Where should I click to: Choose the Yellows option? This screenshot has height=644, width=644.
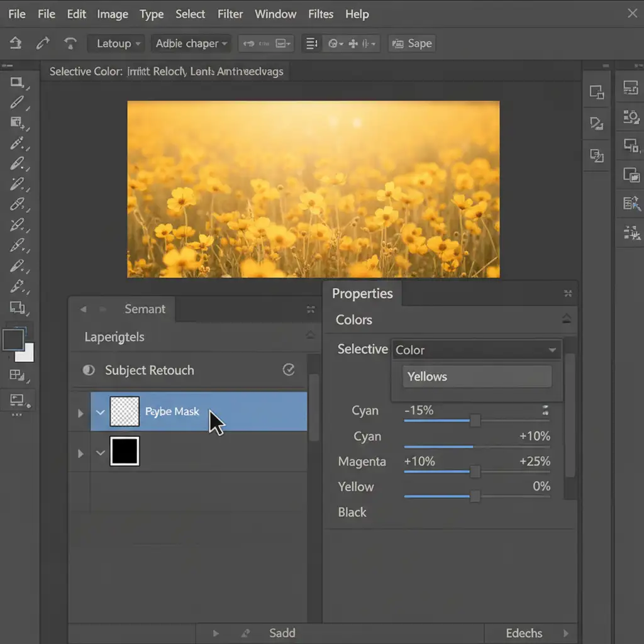coord(477,377)
